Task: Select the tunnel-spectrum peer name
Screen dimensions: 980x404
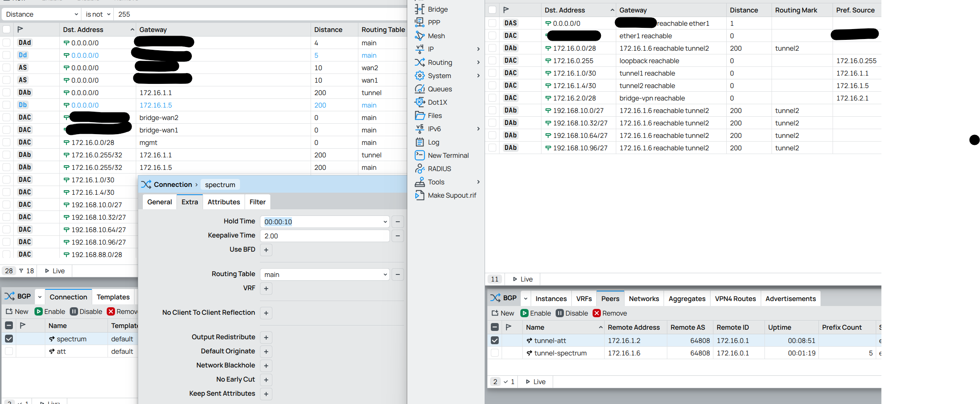Action: [x=561, y=353]
